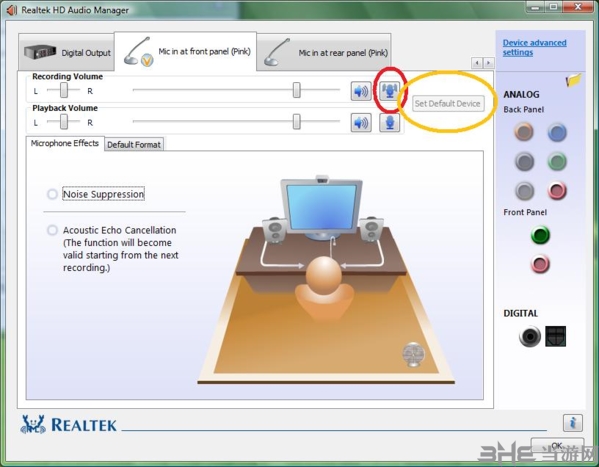
Task: Click the monitor in the room illustration
Action: click(x=322, y=208)
